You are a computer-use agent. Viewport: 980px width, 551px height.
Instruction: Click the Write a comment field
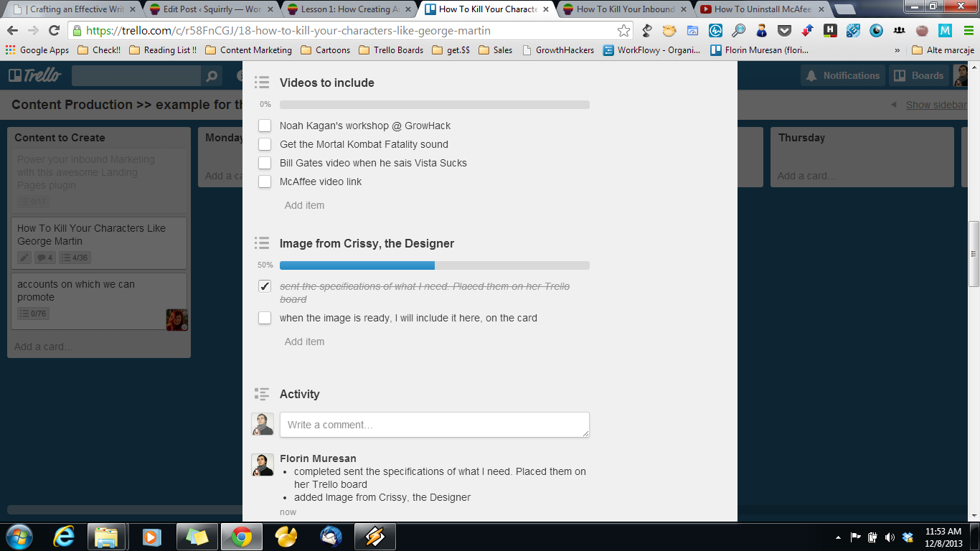(434, 425)
